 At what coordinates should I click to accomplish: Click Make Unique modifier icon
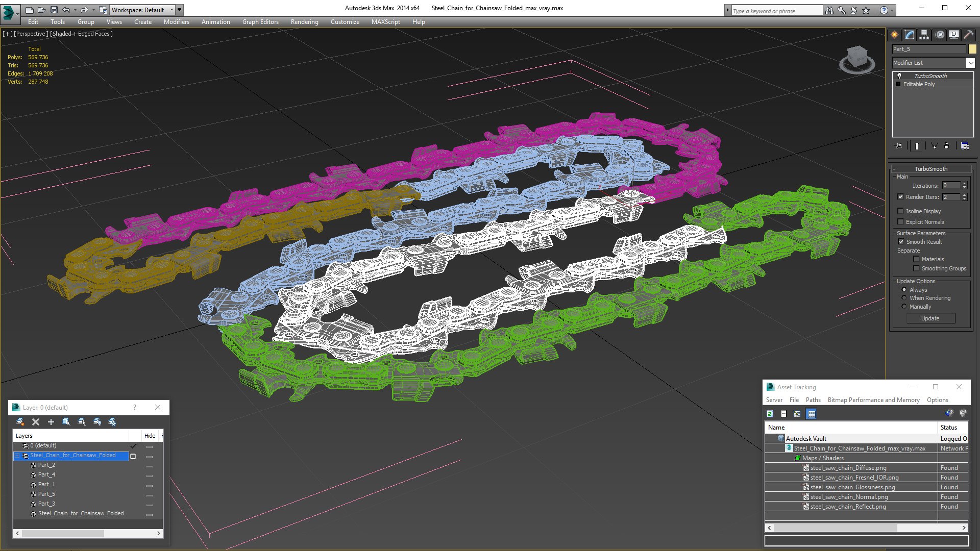(x=934, y=146)
